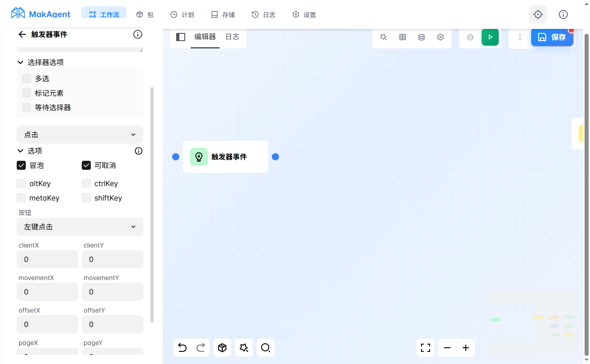Click the clientX input field
590x364 pixels.
[47, 259]
